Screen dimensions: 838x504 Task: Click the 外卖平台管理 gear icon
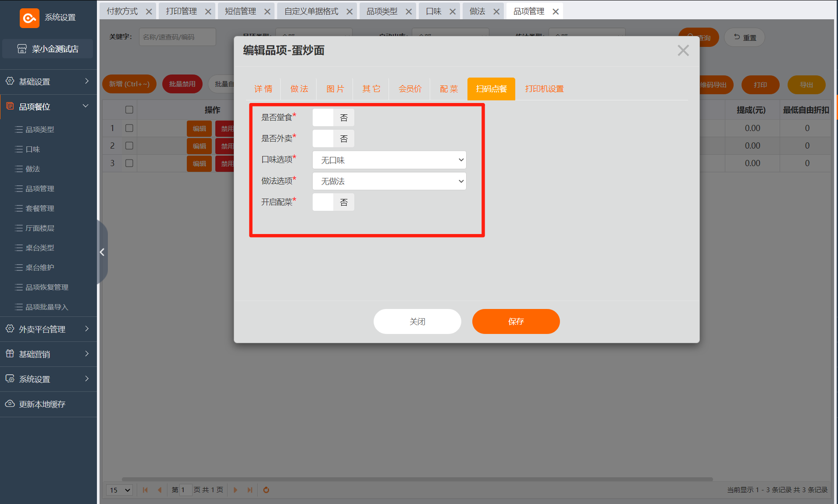pos(10,329)
